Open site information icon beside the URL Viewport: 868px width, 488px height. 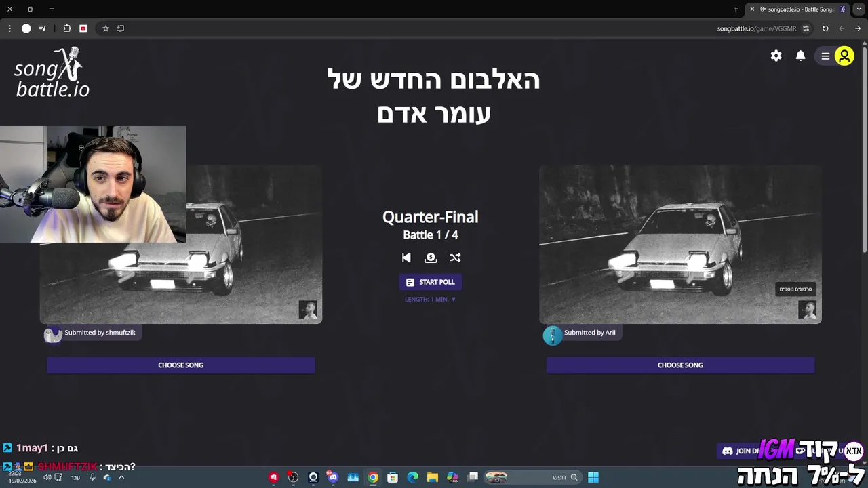click(806, 28)
